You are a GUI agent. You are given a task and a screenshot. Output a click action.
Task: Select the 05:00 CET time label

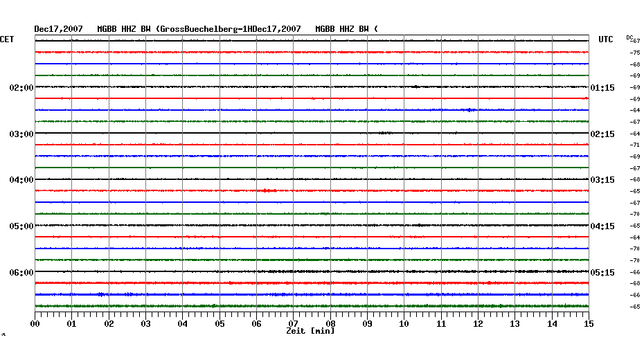click(21, 226)
